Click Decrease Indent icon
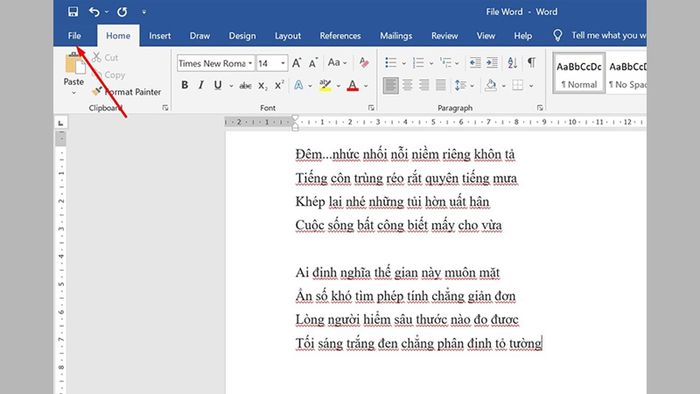 click(x=475, y=63)
